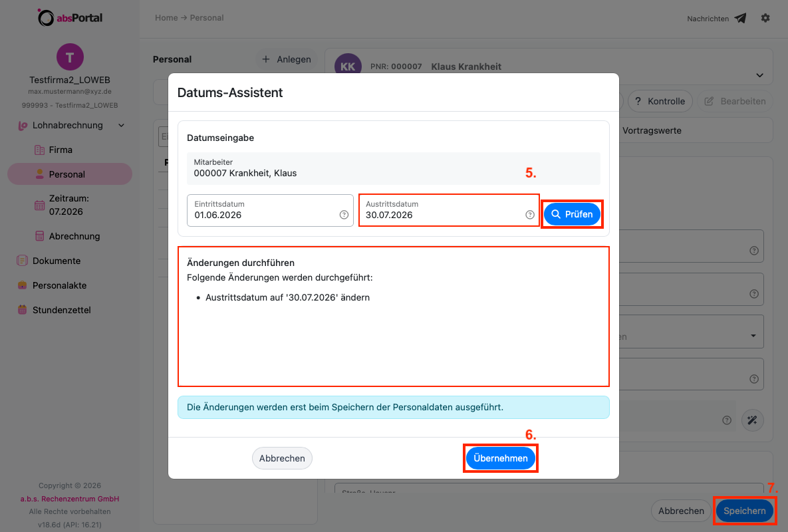Viewport: 788px width, 532px height.
Task: Collapse the Lohnabrechnung menu chevron
Action: click(x=121, y=125)
